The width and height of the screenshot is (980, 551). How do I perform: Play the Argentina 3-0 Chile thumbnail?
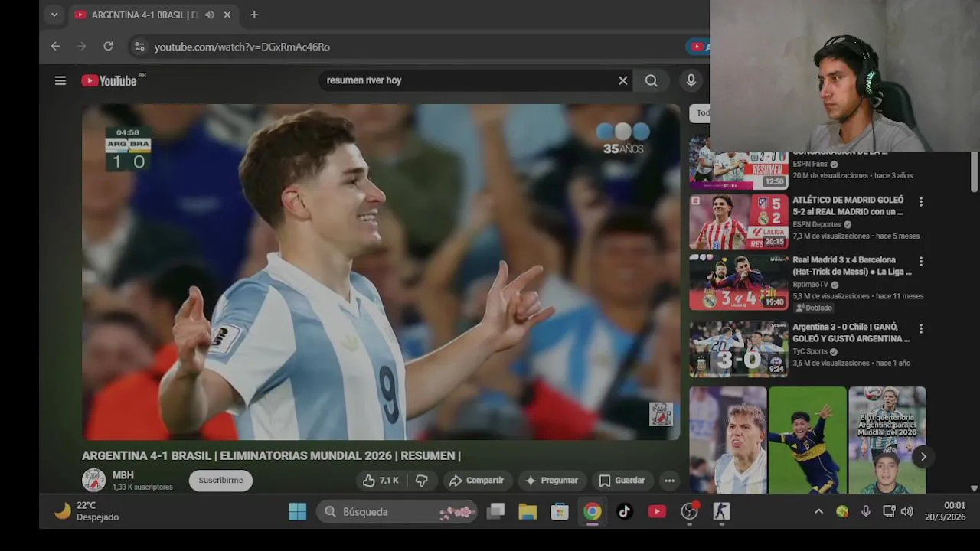(x=738, y=349)
